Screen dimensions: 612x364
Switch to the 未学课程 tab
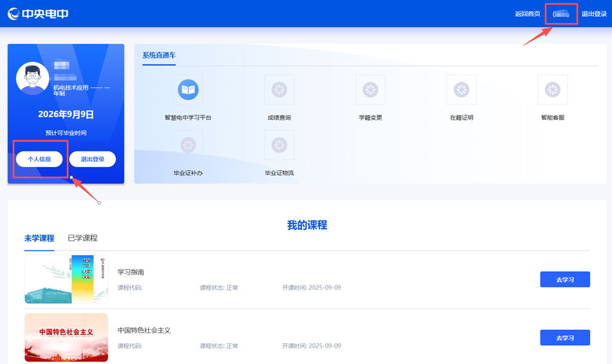[39, 238]
